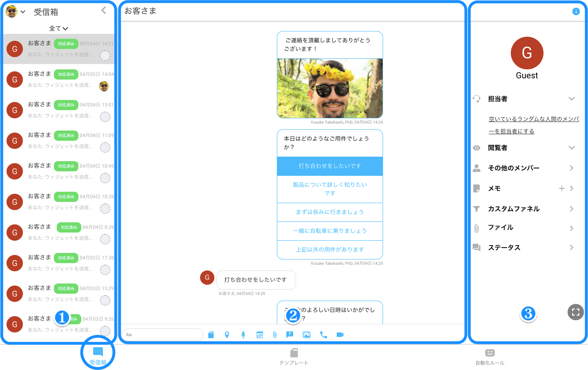
Task: Switch to the 自動化ルール bottom tab
Action: [x=490, y=357]
